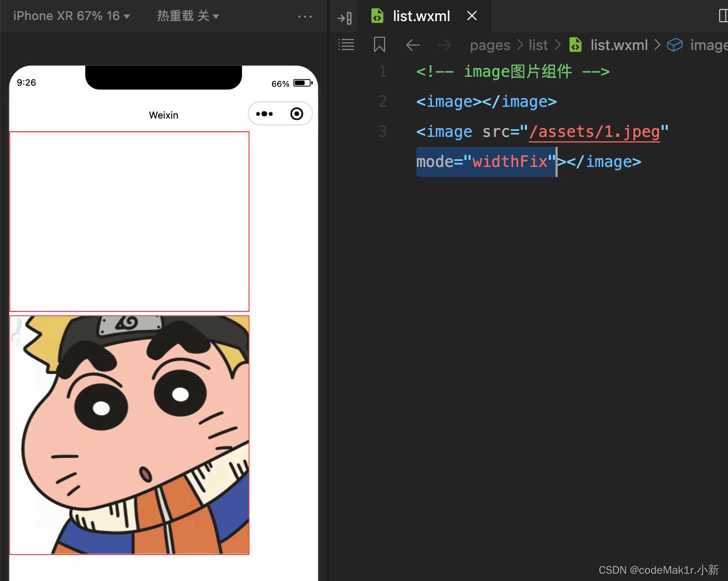Click the three-dot more options in simulator toolbar

(x=304, y=17)
